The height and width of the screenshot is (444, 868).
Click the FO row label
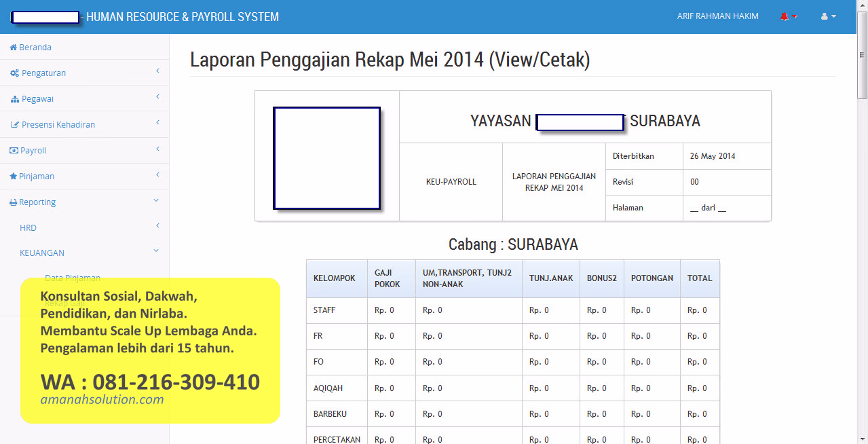tap(318, 362)
